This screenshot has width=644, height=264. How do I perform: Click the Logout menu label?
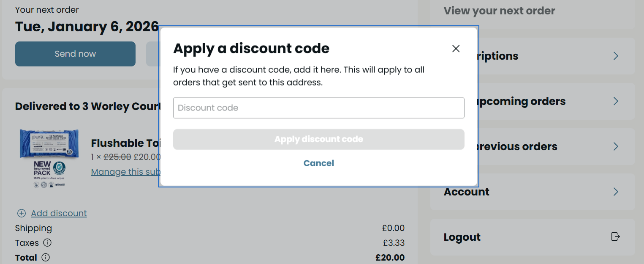tap(462, 237)
